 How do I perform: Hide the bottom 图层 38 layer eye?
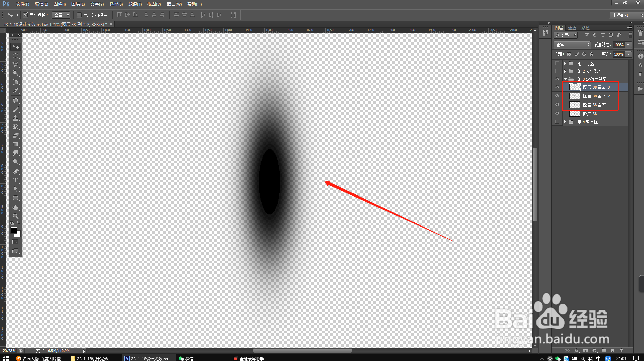coord(557,113)
